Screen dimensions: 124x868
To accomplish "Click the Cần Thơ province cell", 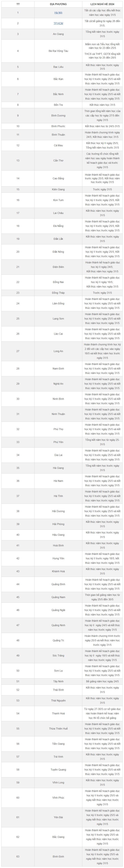I will 58,160.
